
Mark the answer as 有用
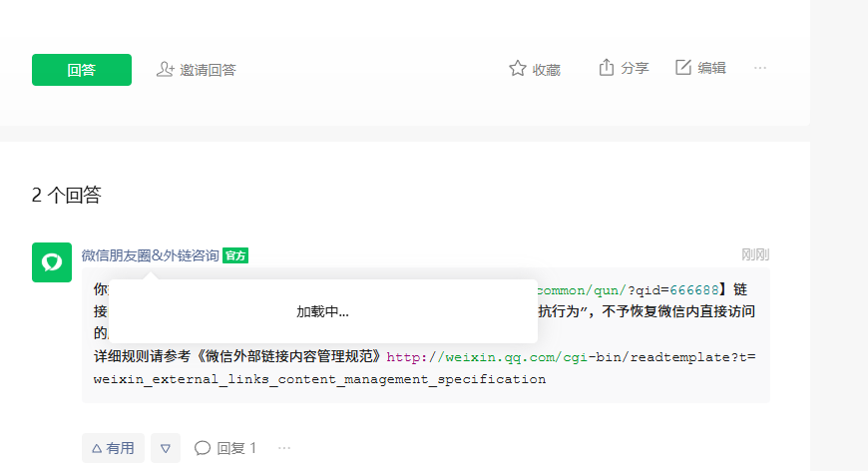[x=113, y=448]
